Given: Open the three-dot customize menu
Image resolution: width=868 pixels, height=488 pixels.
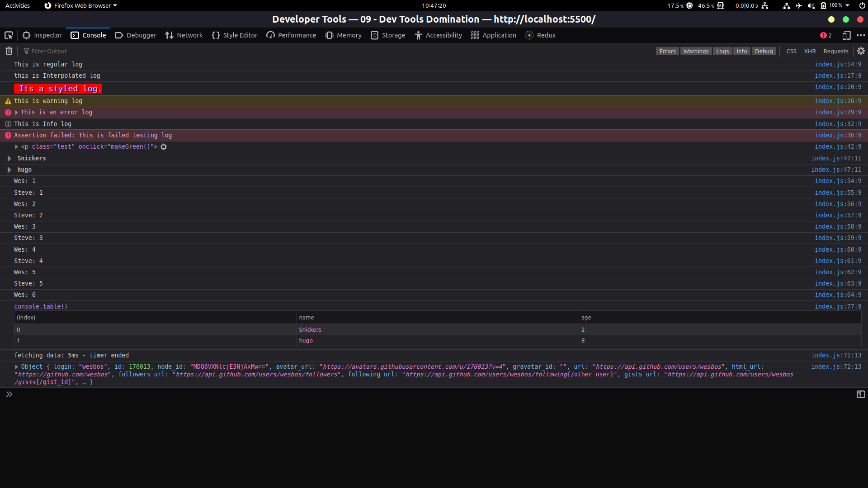Looking at the screenshot, I should (861, 35).
